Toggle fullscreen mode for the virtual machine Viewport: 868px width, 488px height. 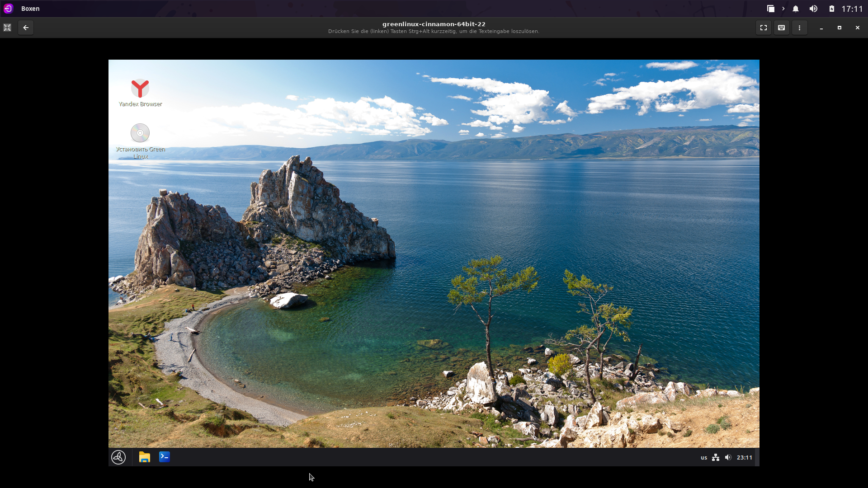pyautogui.click(x=764, y=28)
